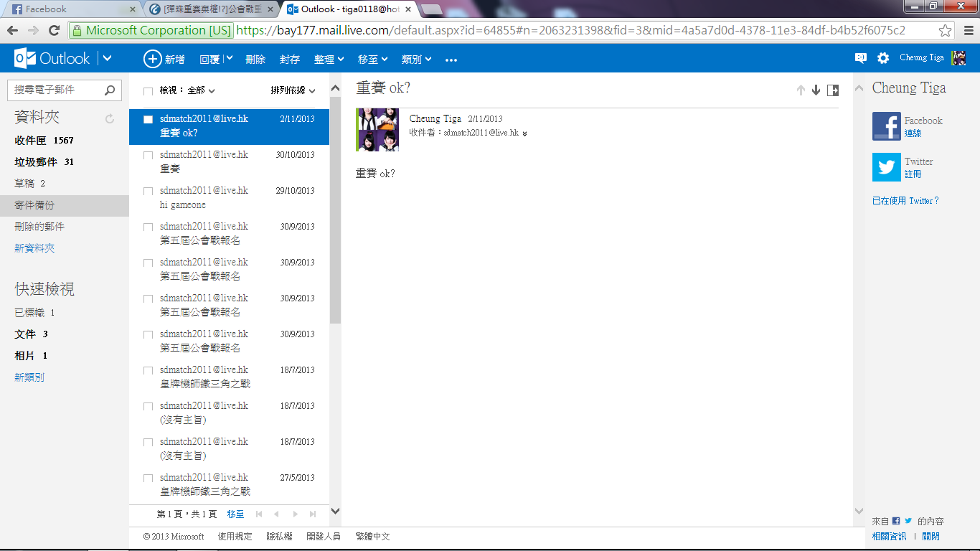
Task: Open the hi gameone message
Action: pos(230,198)
